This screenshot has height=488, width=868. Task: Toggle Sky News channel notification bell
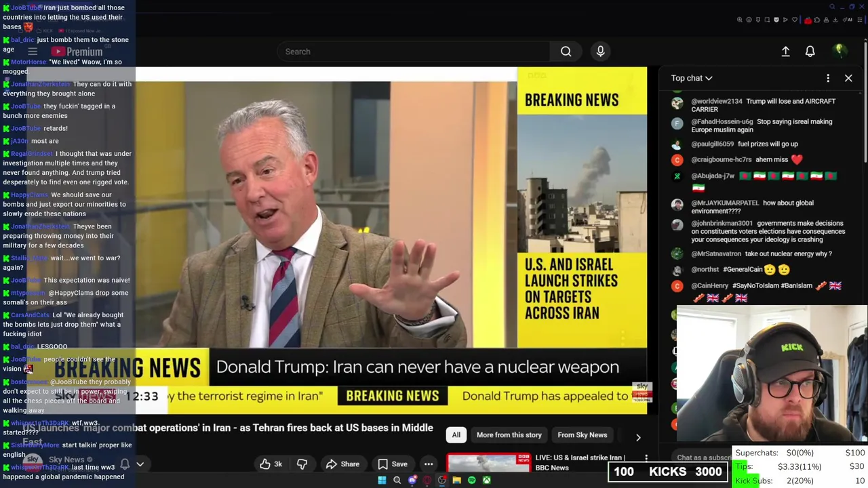(x=125, y=464)
